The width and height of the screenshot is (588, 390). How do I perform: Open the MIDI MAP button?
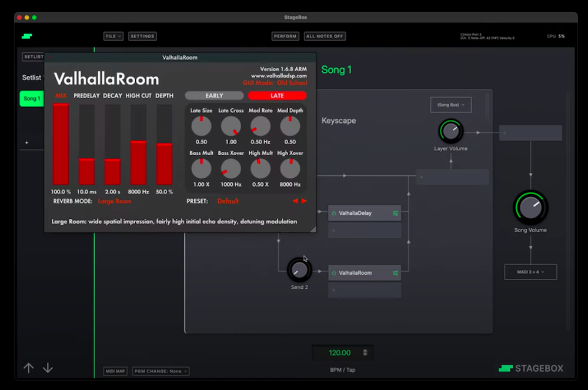click(115, 371)
